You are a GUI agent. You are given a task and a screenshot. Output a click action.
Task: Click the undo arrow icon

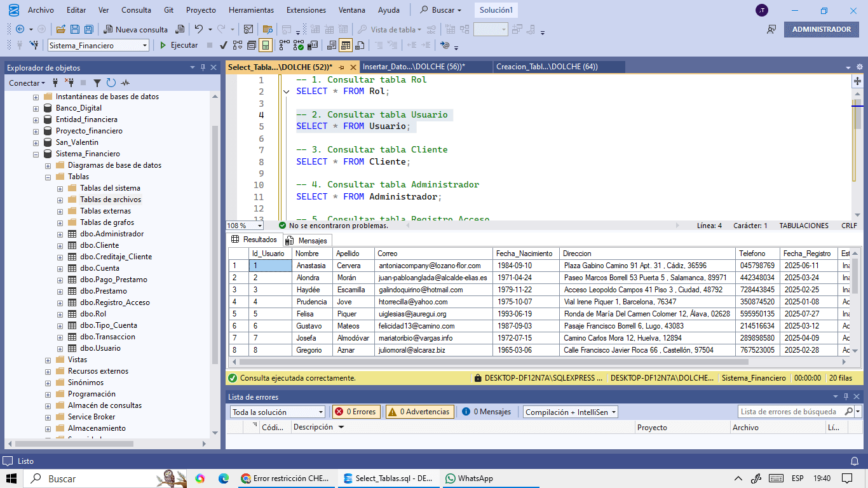pyautogui.click(x=199, y=29)
